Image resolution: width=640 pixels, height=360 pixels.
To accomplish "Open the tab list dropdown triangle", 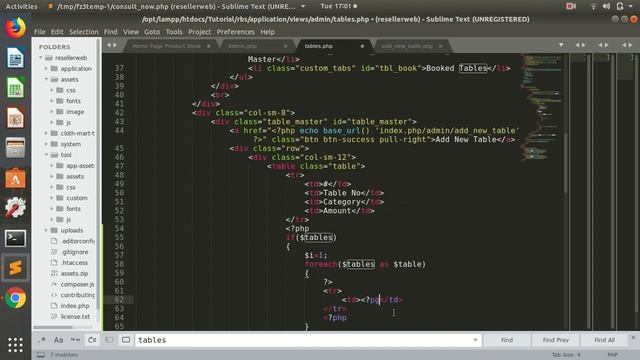I will 561,45.
